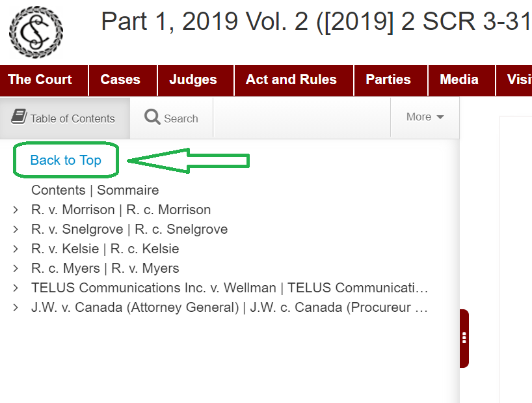
Task: Click the Supreme Court logo emblem
Action: 36,32
